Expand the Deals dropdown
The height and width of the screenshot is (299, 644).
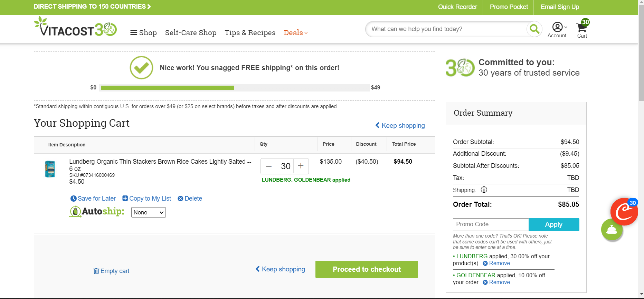[x=296, y=33]
